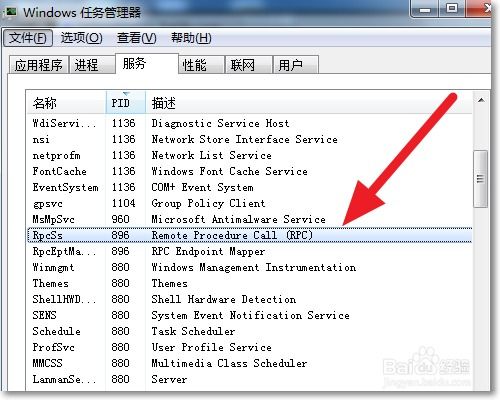Viewport: 500px width, 400px height.
Task: Select the gpsvc Group Policy Client row
Action: point(250,203)
